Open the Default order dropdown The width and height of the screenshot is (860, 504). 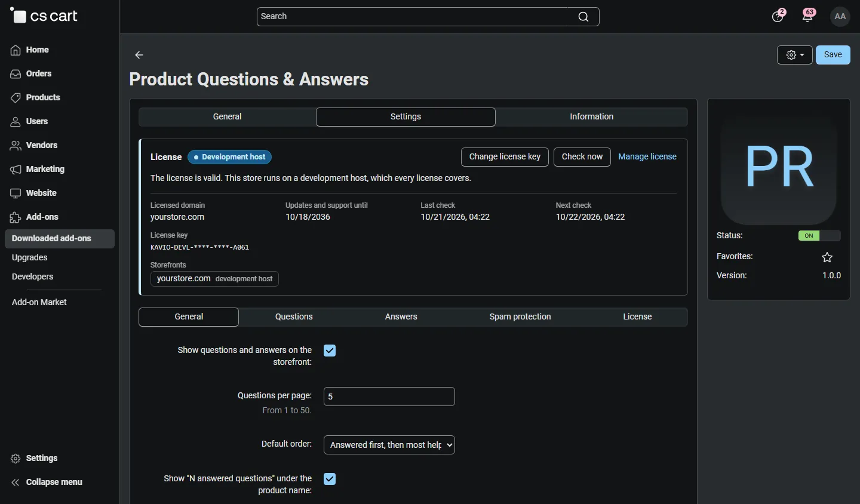tap(389, 445)
